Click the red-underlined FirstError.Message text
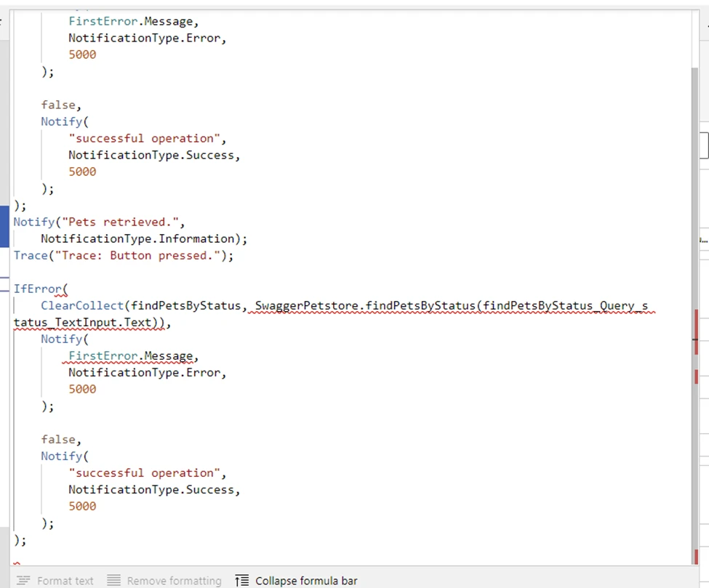The width and height of the screenshot is (709, 588). point(131,355)
